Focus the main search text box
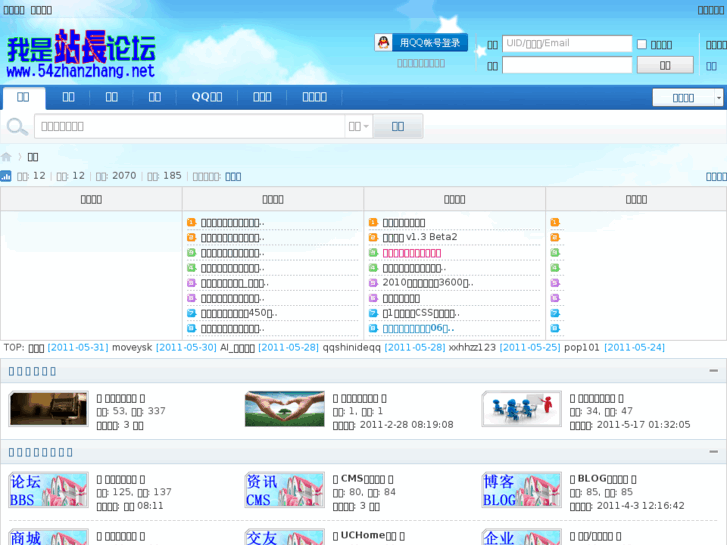Viewport: 727px width, 545px height. (189, 126)
